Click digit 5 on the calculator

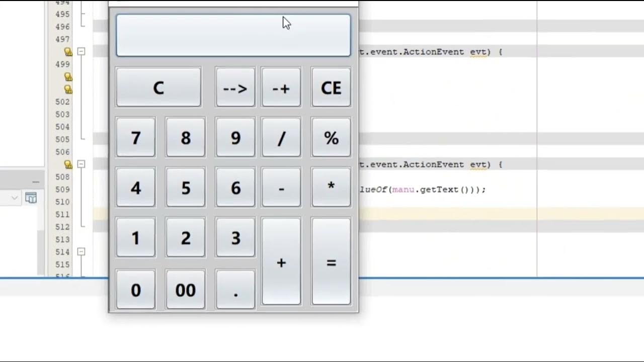click(186, 187)
